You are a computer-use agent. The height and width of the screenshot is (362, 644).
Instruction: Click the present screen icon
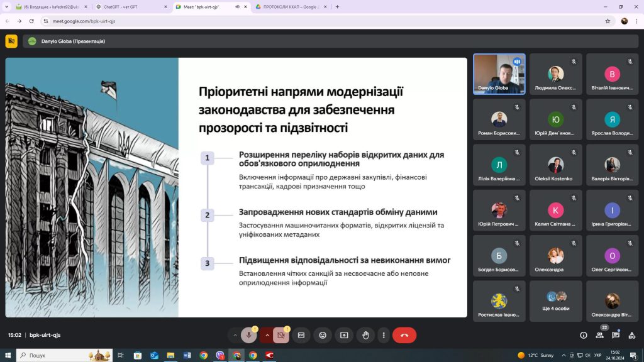[x=344, y=336]
